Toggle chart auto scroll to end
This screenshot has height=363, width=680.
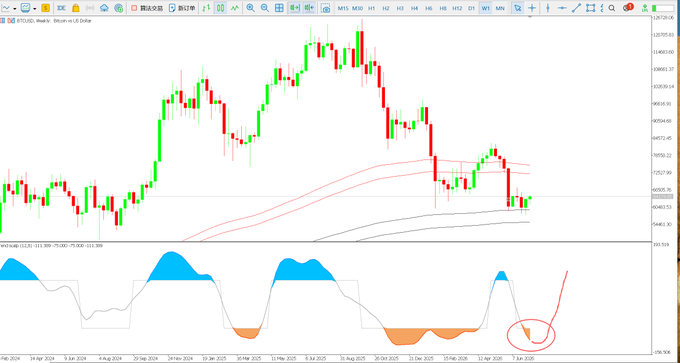295,8
